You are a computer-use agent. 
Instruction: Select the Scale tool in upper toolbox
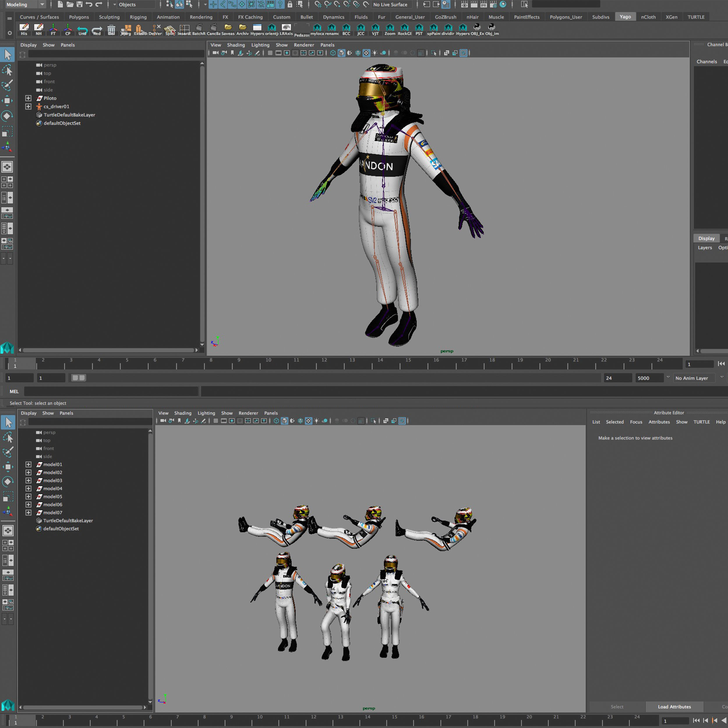(7, 132)
